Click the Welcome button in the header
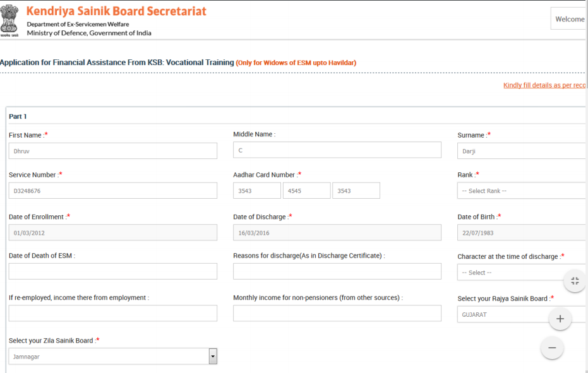Image resolution: width=588 pixels, height=373 pixels. [x=569, y=18]
